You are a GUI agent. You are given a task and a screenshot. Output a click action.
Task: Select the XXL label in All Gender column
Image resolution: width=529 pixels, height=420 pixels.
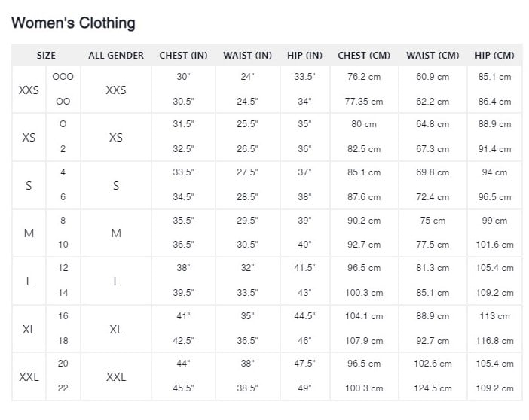tap(116, 377)
